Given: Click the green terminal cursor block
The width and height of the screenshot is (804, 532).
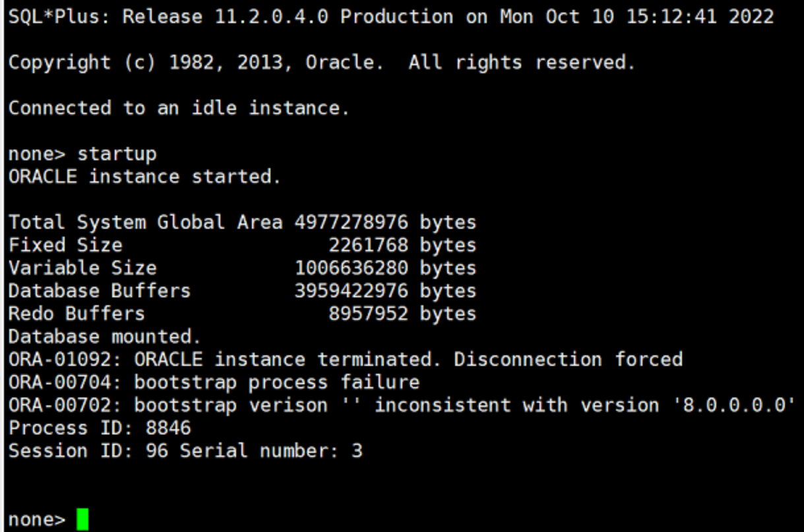Looking at the screenshot, I should 82,519.
